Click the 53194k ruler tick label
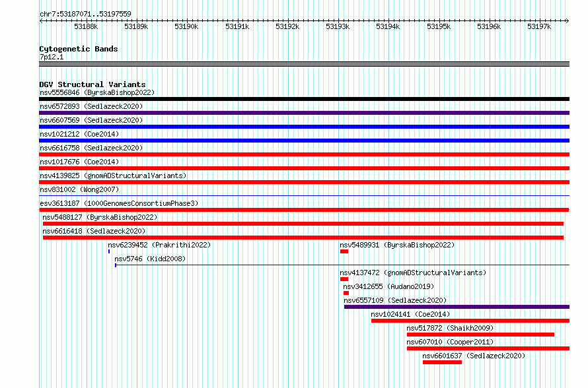This screenshot has height=388, width=588. tap(388, 26)
